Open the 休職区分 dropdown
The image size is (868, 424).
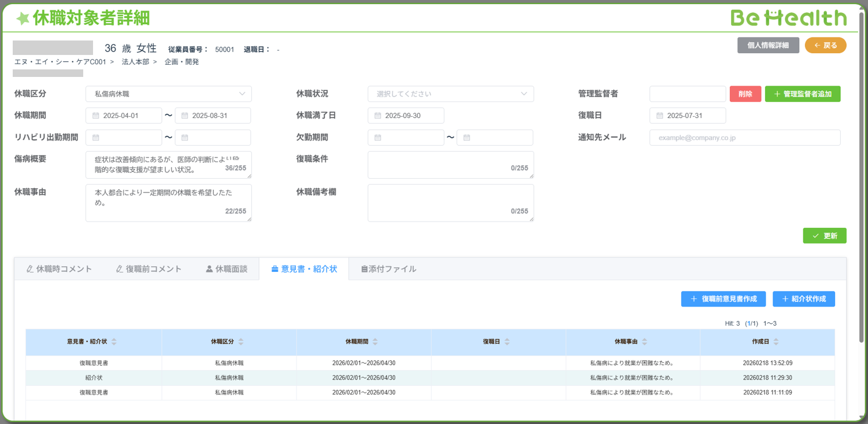click(x=168, y=94)
